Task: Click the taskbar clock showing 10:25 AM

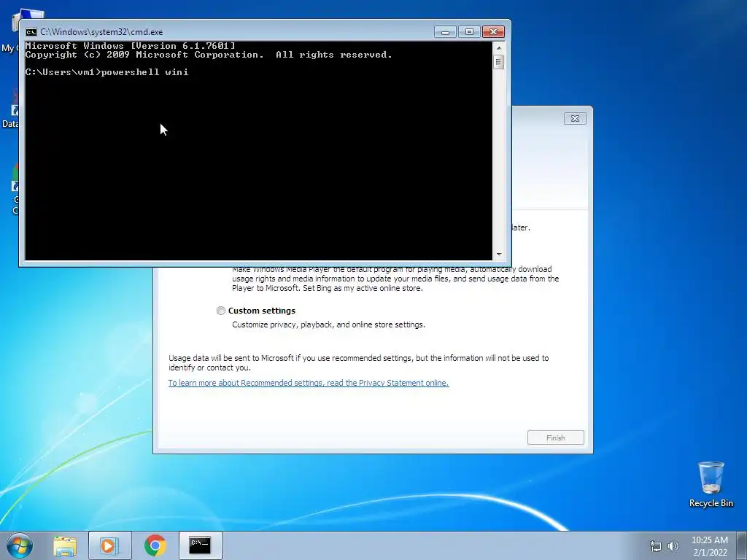Action: (709, 545)
